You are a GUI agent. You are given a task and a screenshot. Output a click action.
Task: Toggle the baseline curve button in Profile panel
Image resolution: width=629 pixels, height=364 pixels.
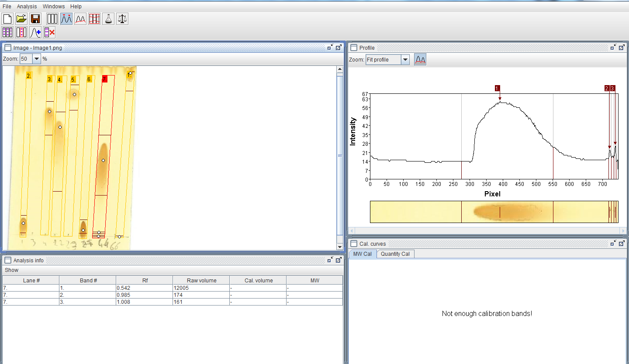(x=420, y=59)
